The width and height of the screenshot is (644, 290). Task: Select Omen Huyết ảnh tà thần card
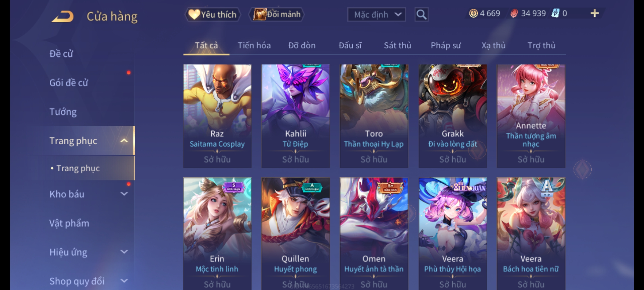374,234
